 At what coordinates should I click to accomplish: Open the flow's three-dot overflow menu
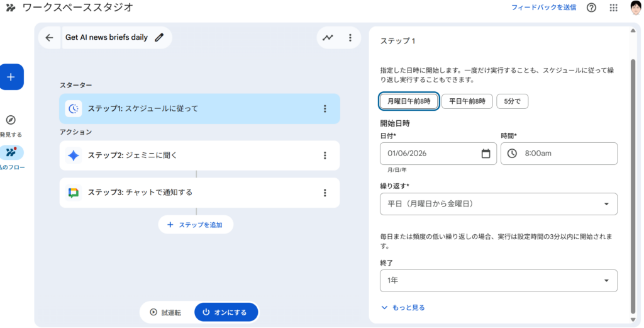[350, 38]
